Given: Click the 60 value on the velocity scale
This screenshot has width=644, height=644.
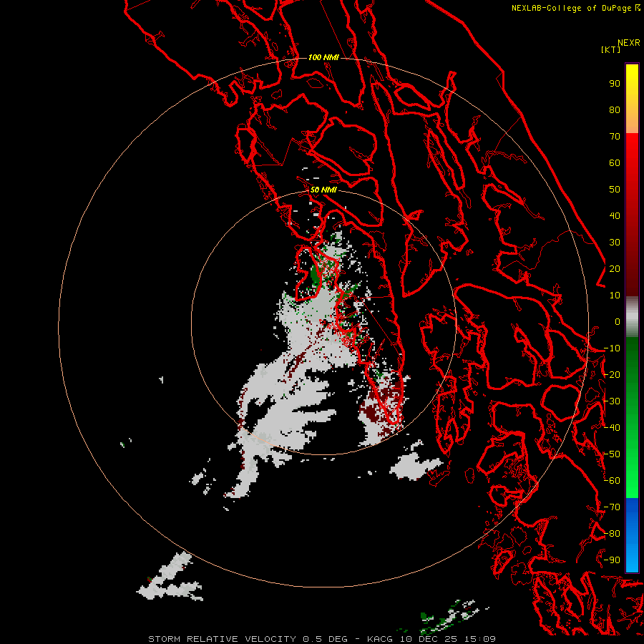Looking at the screenshot, I should click(x=615, y=163).
